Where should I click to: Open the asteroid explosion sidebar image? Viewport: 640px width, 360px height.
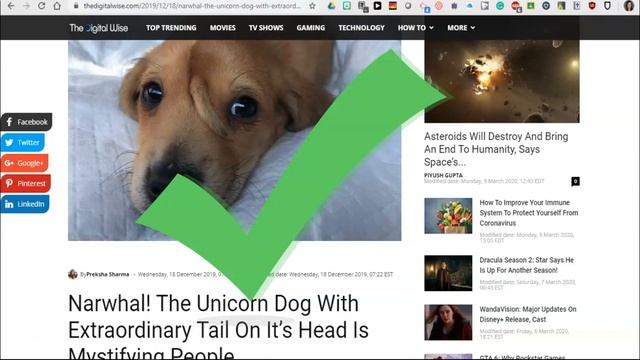(502, 81)
